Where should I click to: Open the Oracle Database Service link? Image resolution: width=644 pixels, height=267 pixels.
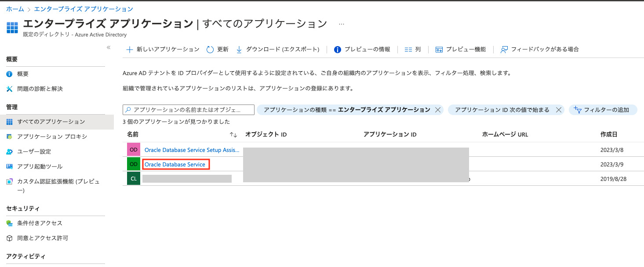175,164
